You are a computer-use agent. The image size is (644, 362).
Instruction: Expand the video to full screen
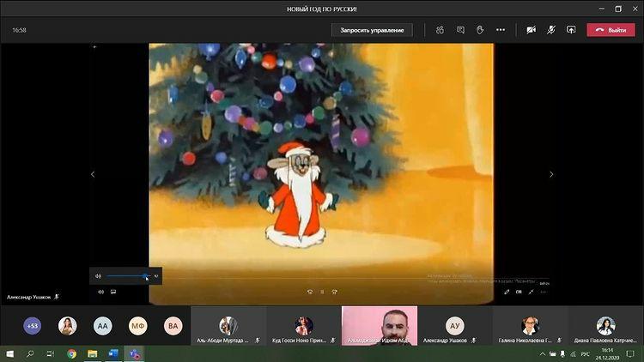pyautogui.click(x=531, y=292)
